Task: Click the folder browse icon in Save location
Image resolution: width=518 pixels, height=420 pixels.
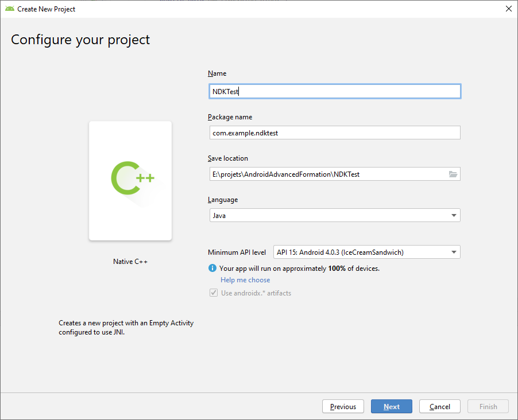Action: coord(453,174)
